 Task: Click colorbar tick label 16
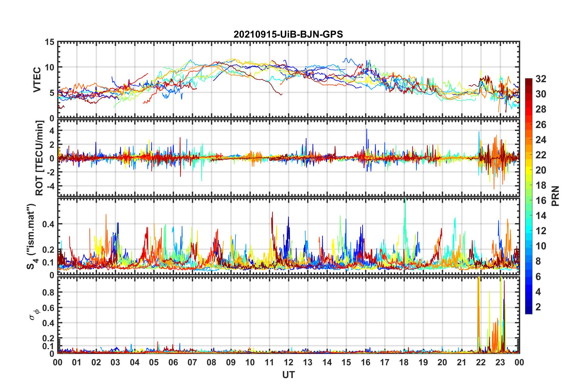(x=541, y=201)
